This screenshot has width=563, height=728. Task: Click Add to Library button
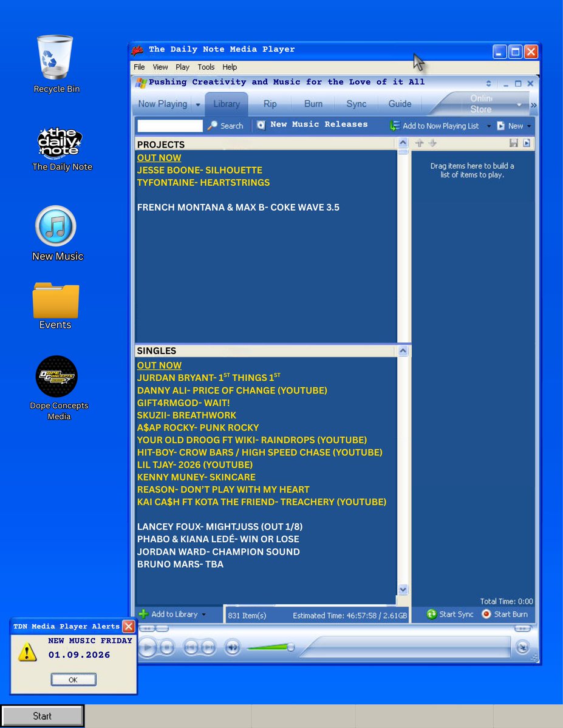169,614
